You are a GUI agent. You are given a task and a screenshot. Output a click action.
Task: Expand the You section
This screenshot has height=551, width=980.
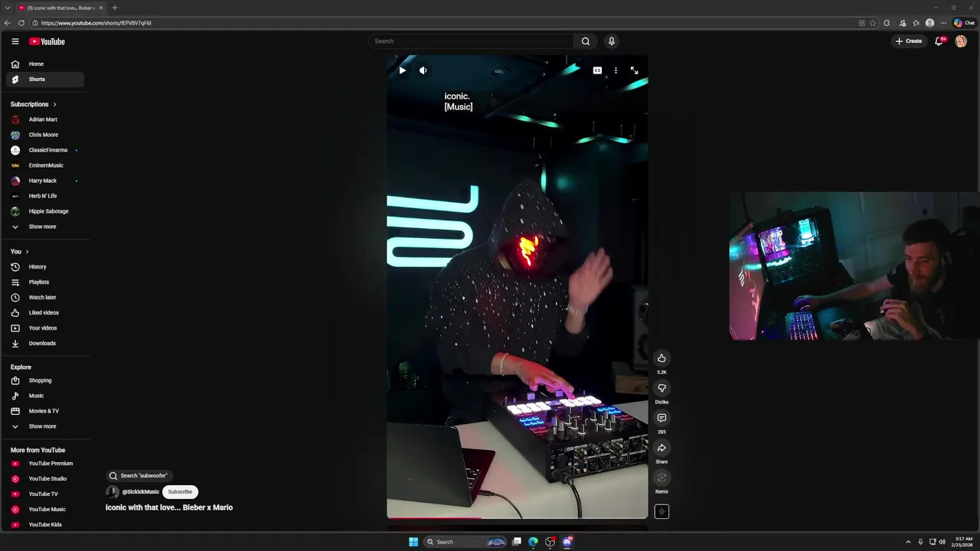pos(20,252)
